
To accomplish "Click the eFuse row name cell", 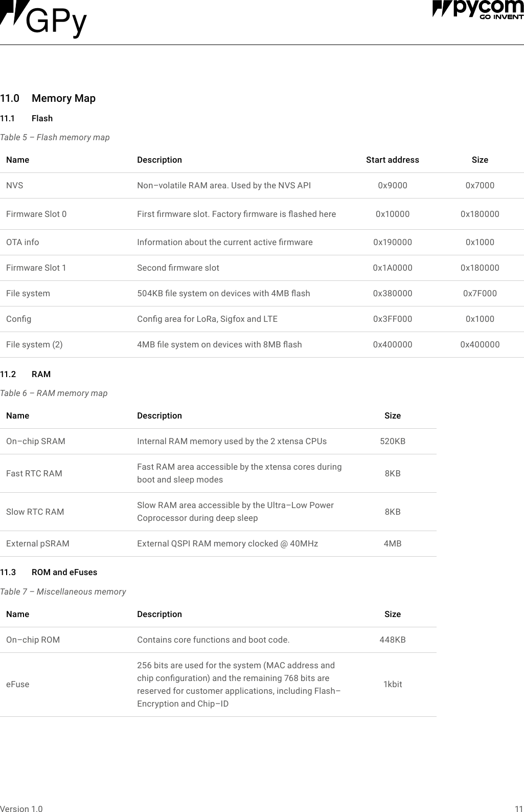I will 18,684.
